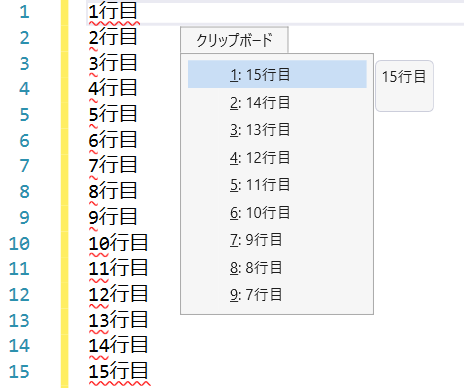This screenshot has width=464, height=388.
Task: Select clipboard entry 4: 12行目
Action: [277, 157]
